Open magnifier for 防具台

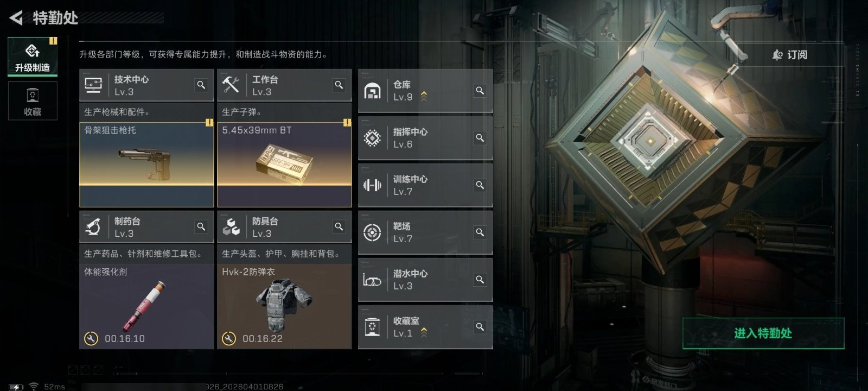(x=339, y=227)
